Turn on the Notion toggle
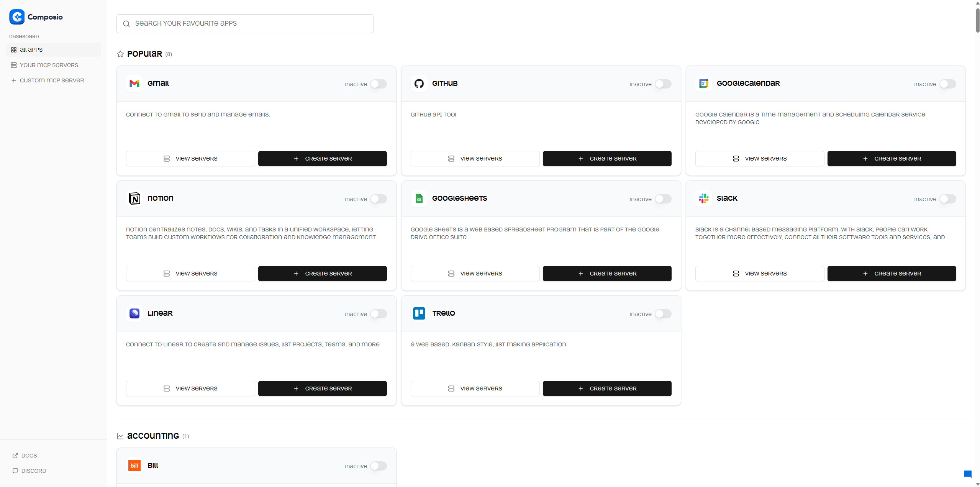Viewport: 980px width, 487px height. 379,199
